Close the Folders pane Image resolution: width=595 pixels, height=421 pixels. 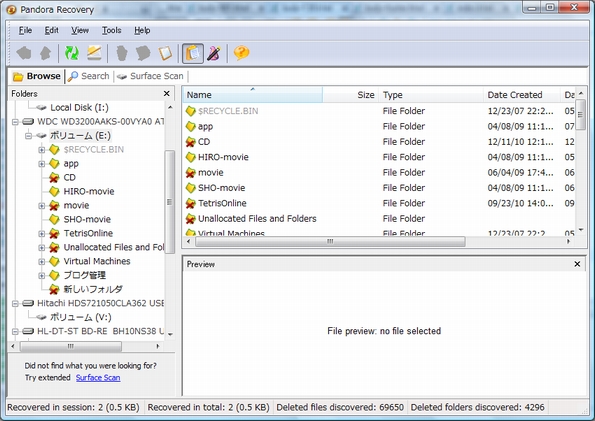point(167,93)
